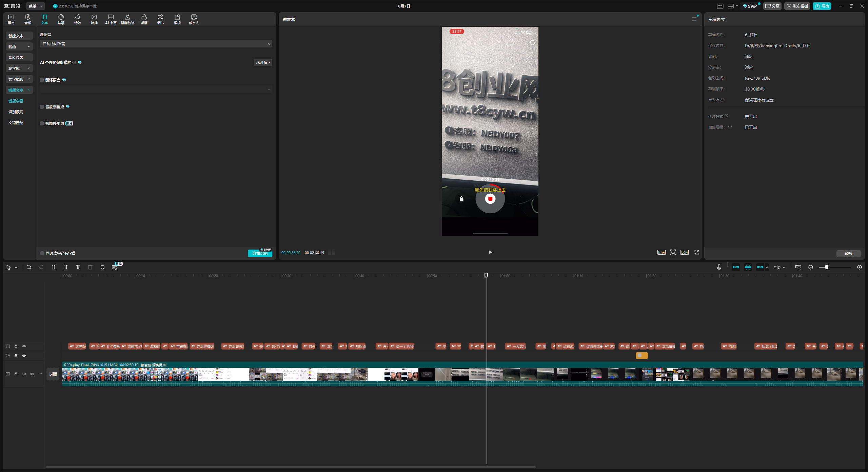Toggle the main track magnet icon
Image resolution: width=868 pixels, height=472 pixels.
736,267
